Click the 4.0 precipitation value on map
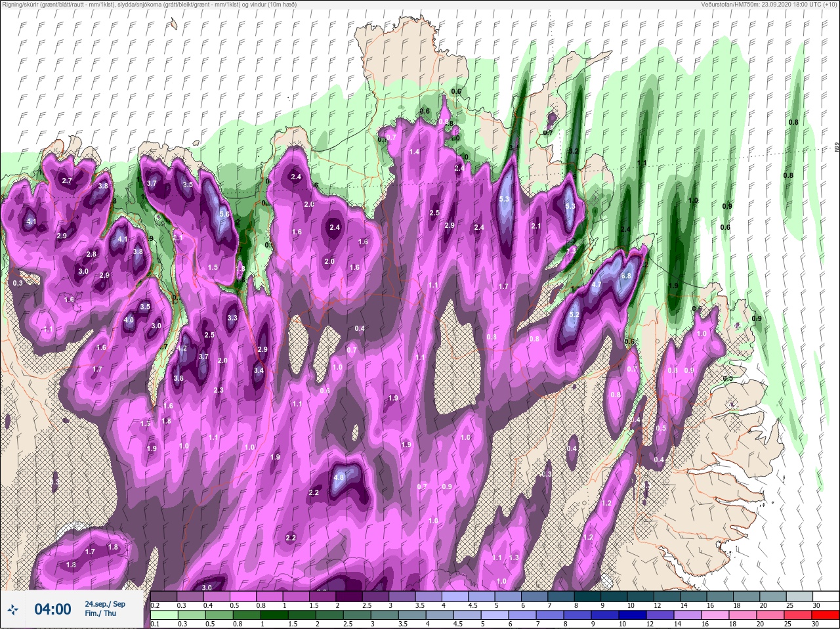Screen dimensions: 840x629 (129, 320)
